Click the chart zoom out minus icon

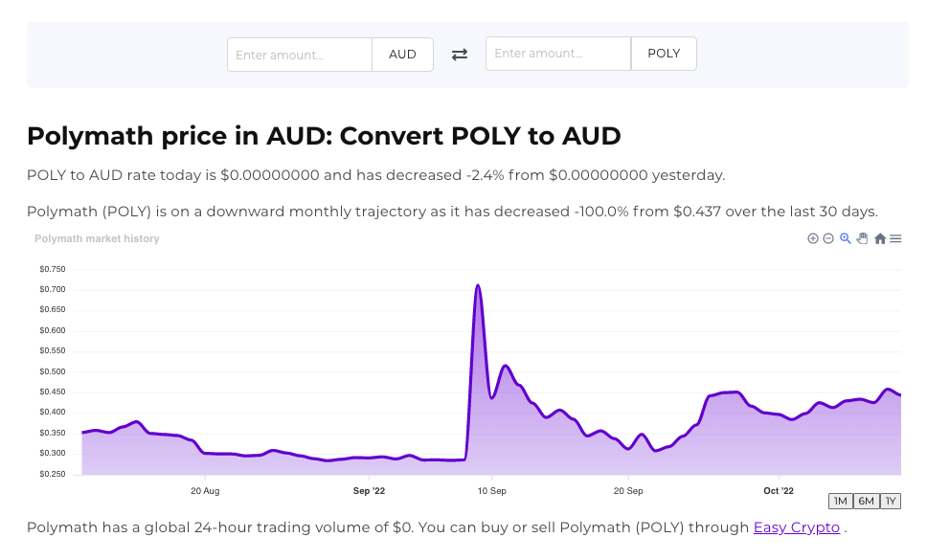(x=828, y=238)
